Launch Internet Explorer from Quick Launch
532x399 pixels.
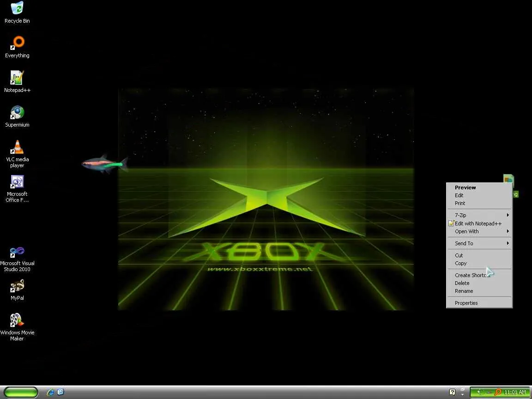pos(50,392)
